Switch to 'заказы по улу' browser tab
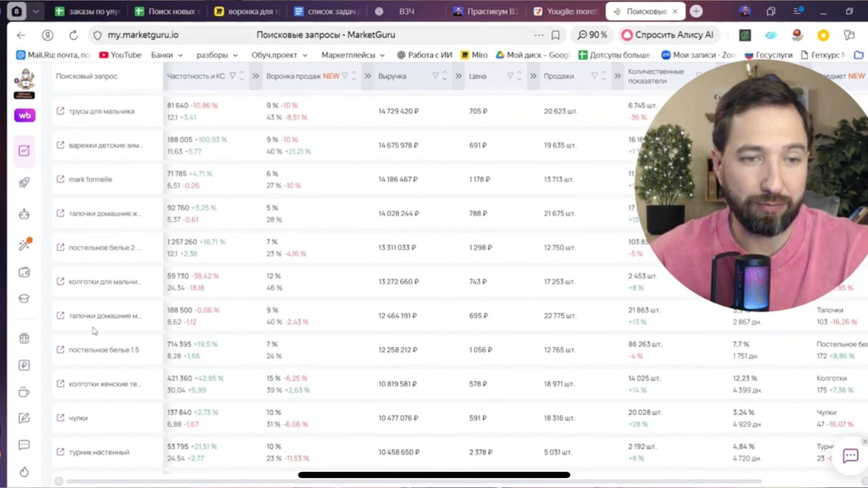Image resolution: width=868 pixels, height=488 pixels. [x=88, y=11]
